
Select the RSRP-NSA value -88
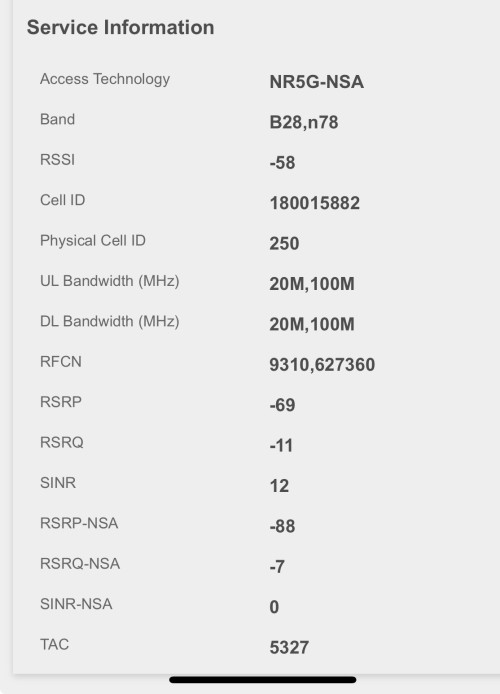click(282, 526)
